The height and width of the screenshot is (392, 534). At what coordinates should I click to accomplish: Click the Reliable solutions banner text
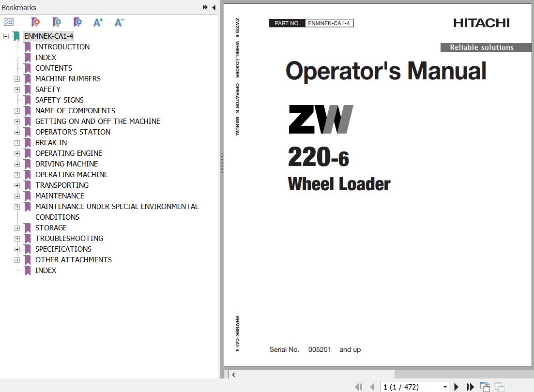(482, 47)
